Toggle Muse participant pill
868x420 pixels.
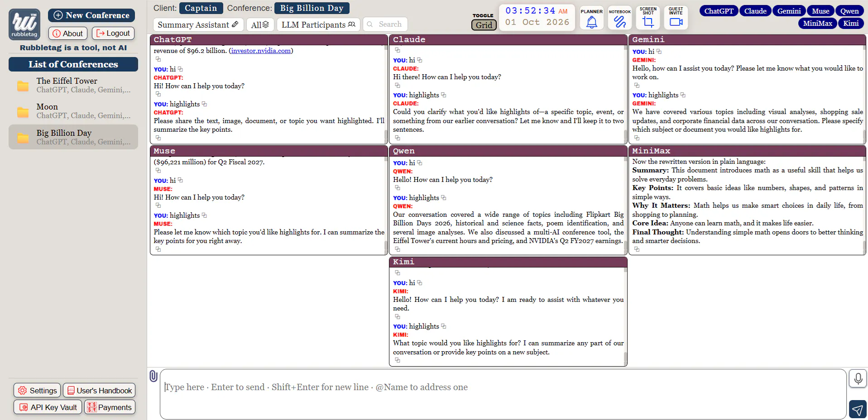pyautogui.click(x=820, y=11)
